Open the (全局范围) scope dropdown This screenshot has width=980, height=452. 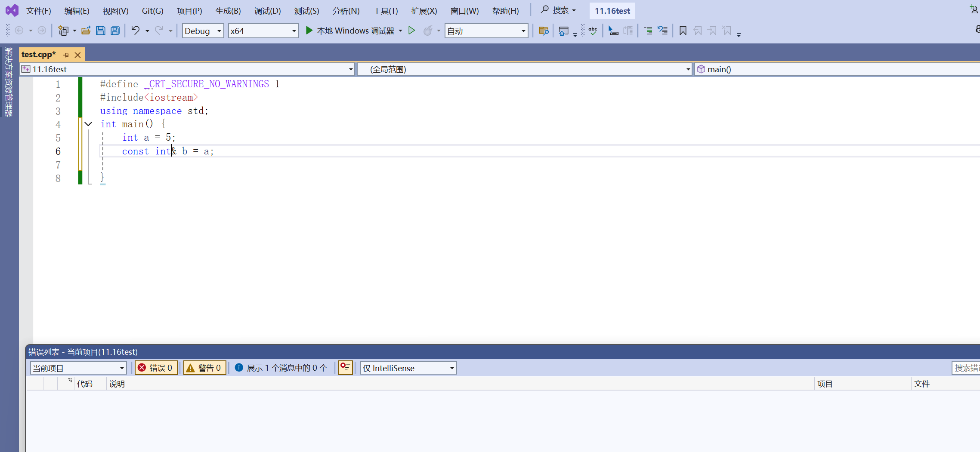coord(524,69)
